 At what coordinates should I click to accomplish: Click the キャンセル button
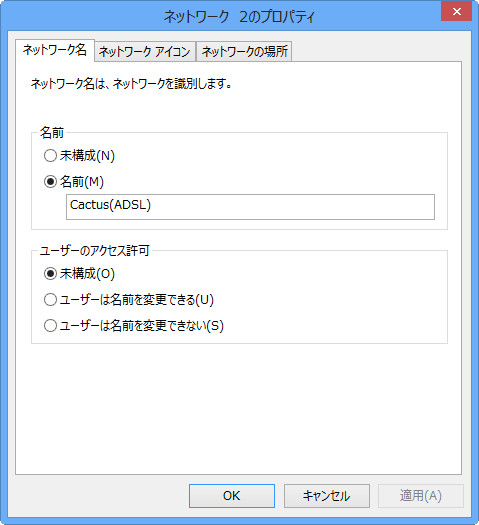327,496
